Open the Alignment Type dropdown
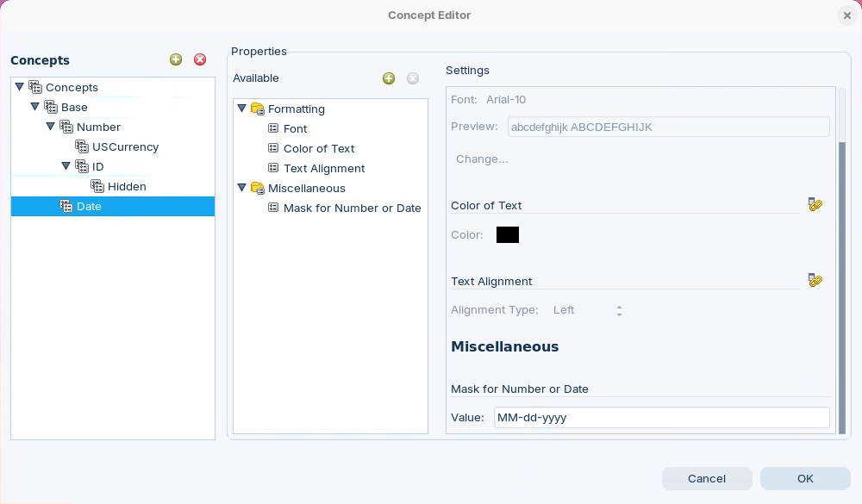862x504 pixels. point(619,310)
